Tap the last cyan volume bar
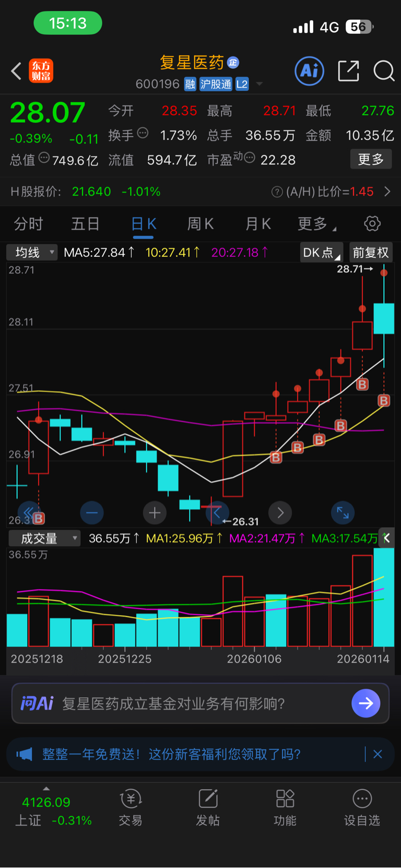Screen dimensions: 401x868 coord(384,597)
